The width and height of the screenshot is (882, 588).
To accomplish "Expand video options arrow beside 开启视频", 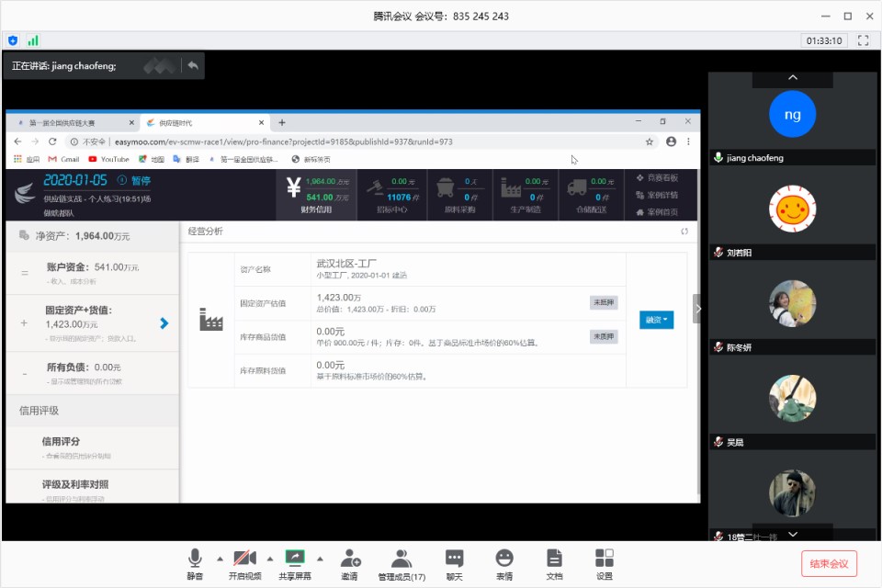I will 269,559.
